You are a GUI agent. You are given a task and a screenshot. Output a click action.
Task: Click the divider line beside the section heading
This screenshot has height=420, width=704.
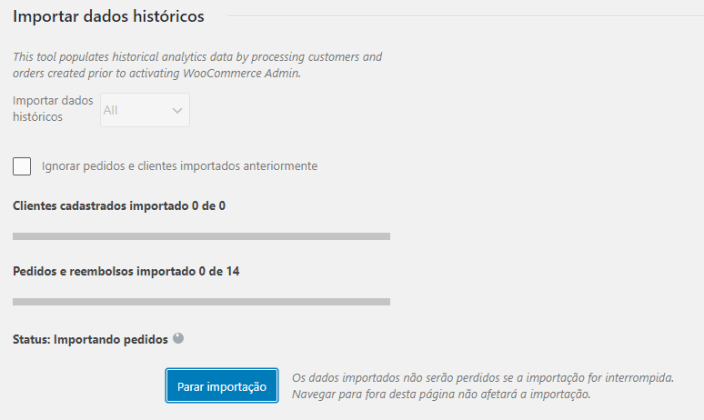466,16
